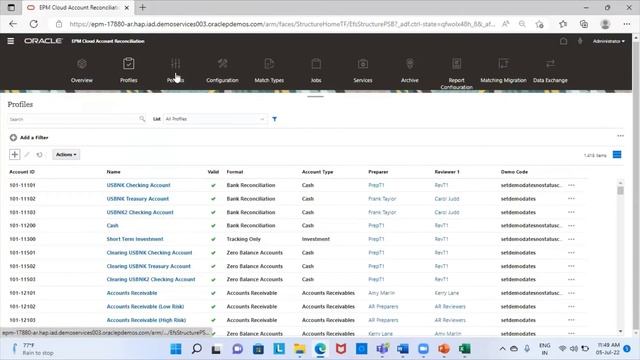This screenshot has height=360, width=640.
Task: Open the Report Configuration card icon
Action: 456,64
